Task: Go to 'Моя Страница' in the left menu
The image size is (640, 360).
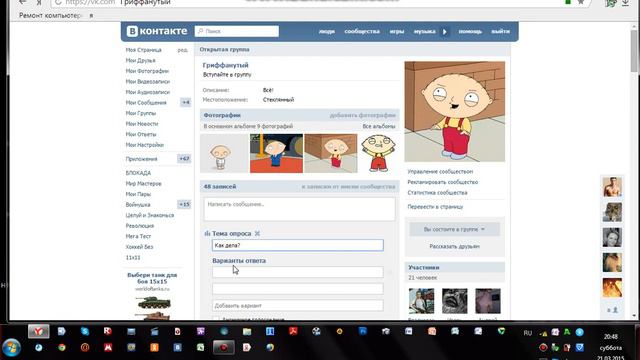Action: pos(144,50)
